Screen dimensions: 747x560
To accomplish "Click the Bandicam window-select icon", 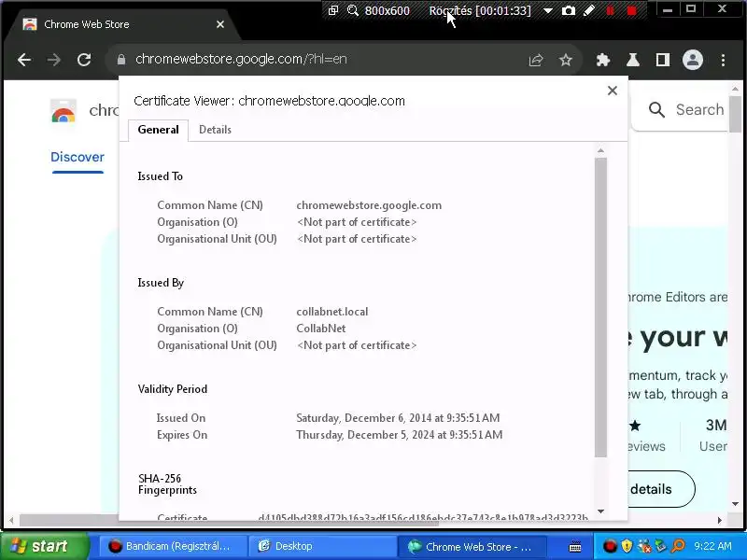I will pos(333,9).
